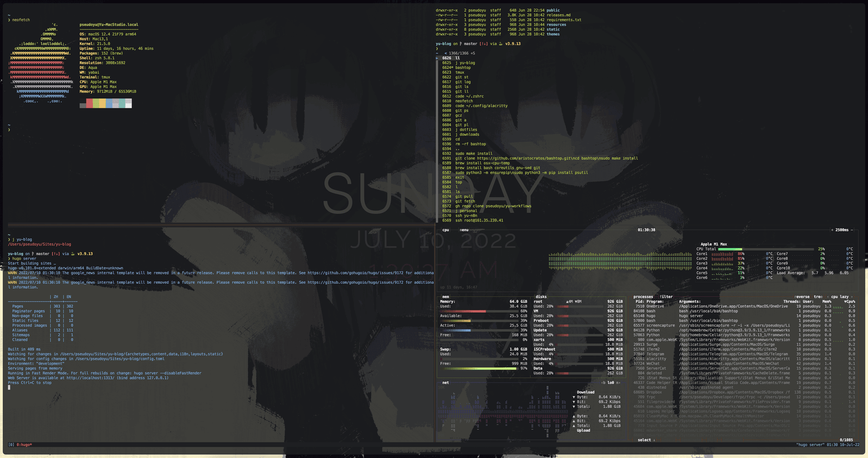
Task: Click right arrow after cpu lazy sorting
Action: coord(851,297)
